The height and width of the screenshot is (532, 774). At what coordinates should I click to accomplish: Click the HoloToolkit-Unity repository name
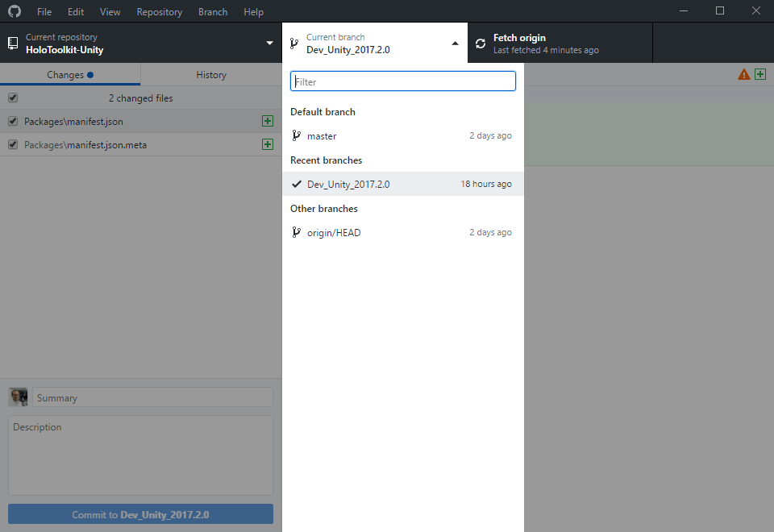(x=64, y=50)
